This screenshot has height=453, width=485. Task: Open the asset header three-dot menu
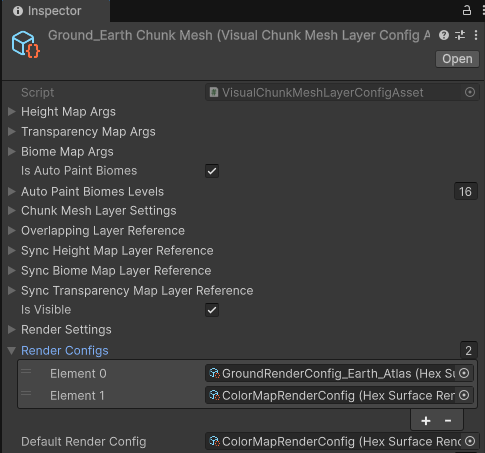tap(476, 35)
